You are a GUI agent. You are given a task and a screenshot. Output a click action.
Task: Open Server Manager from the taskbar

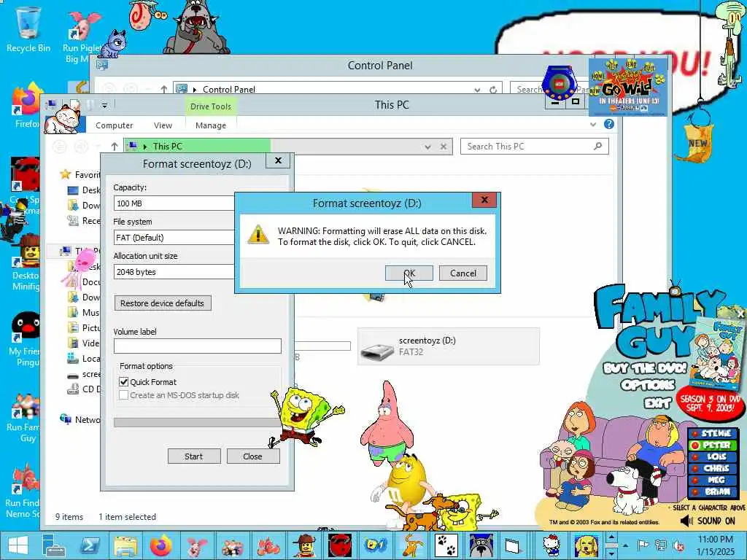(53, 545)
